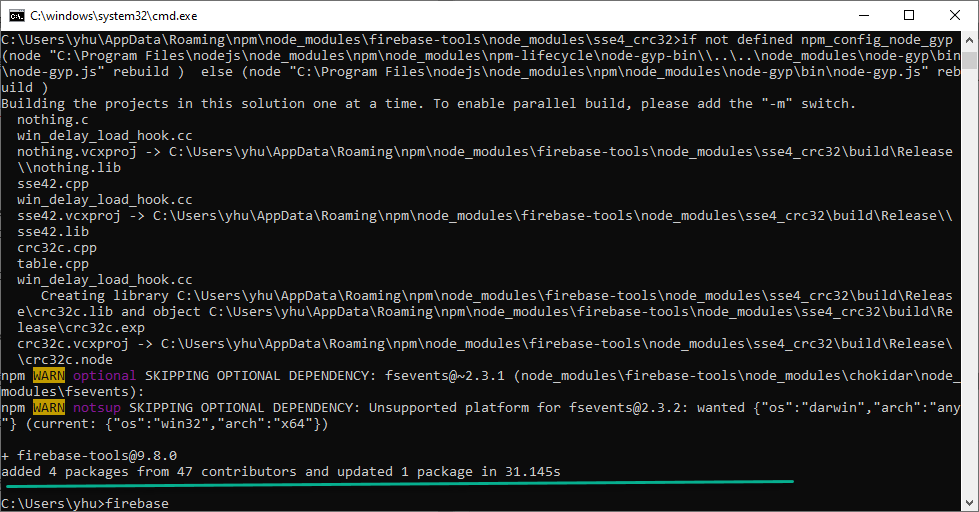Screen dimensions: 979x512
Task: Click the added 4 packages summary line
Action: pyautogui.click(x=281, y=472)
